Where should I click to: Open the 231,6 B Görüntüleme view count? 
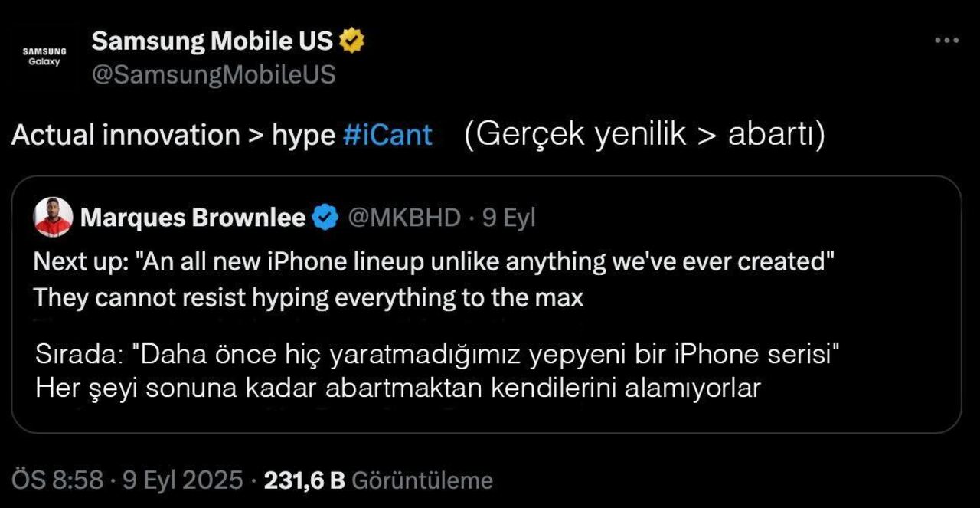378,480
